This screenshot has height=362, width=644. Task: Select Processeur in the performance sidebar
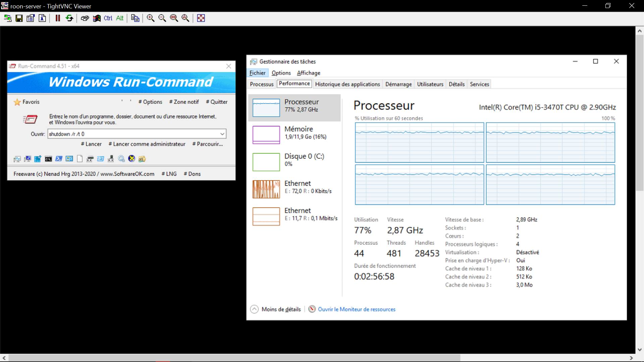(x=294, y=108)
